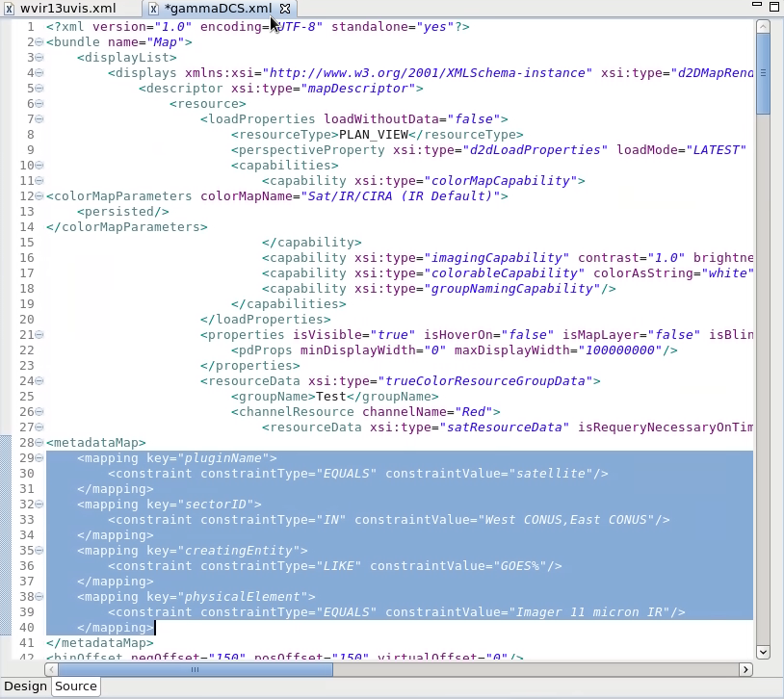The width and height of the screenshot is (784, 699).
Task: Collapse the loadProperties element on line 7
Action: tap(39, 119)
